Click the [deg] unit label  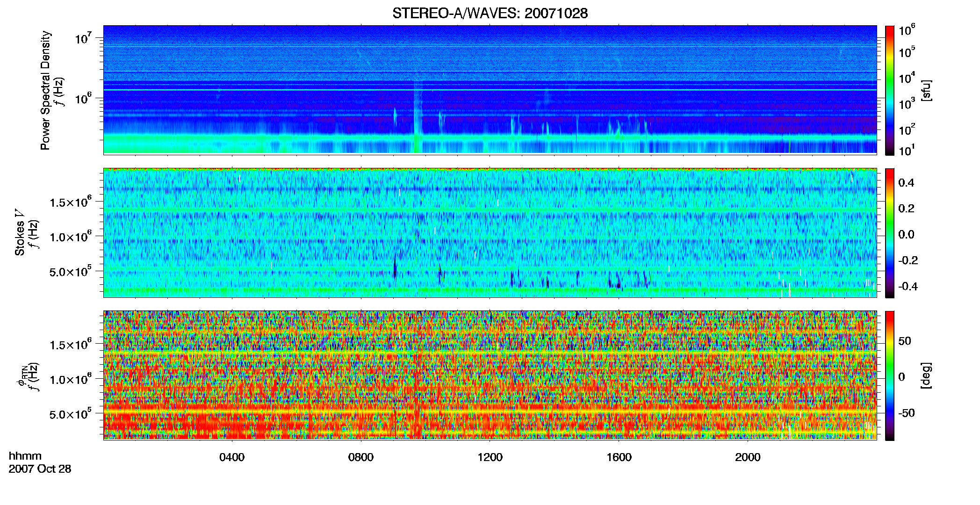coord(926,375)
